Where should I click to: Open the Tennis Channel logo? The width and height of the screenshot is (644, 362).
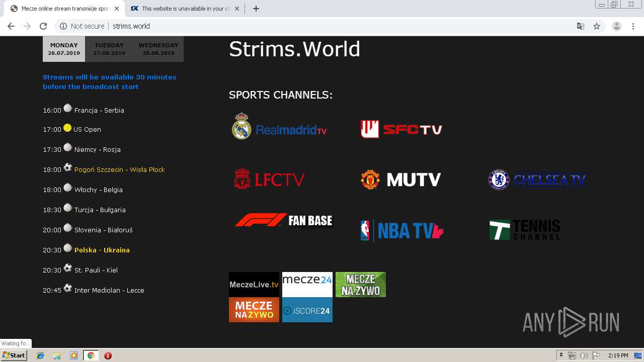pyautogui.click(x=525, y=230)
